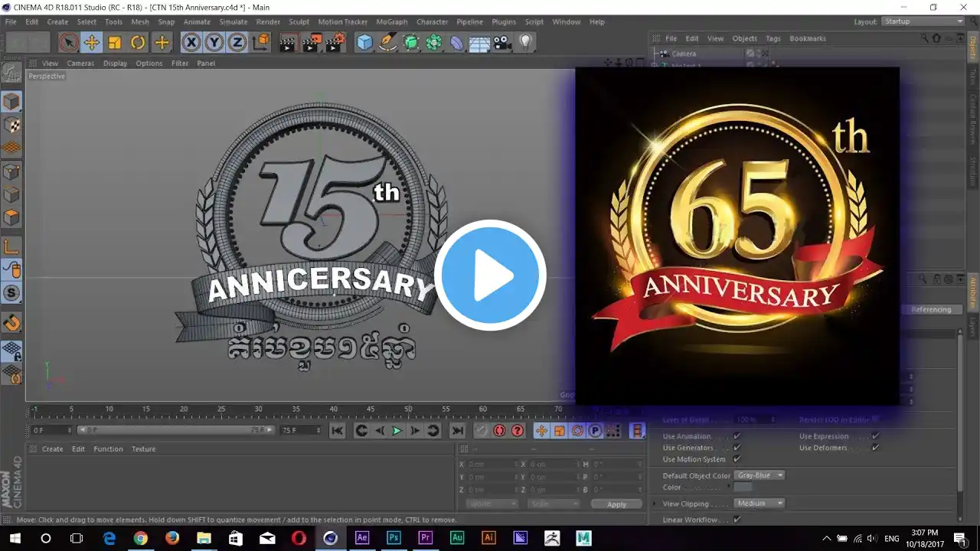Toggle Use Deformers checkbox
The height and width of the screenshot is (551, 980).
point(875,448)
